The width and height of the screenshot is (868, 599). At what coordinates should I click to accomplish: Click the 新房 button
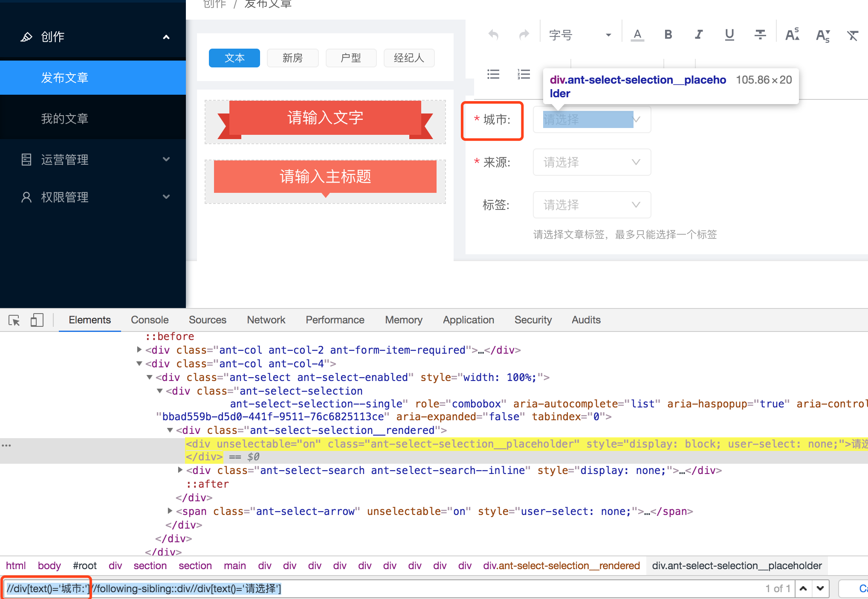292,58
